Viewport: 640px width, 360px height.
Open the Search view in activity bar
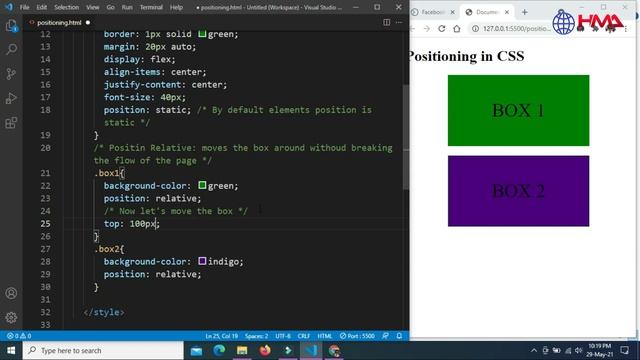pos(11,49)
